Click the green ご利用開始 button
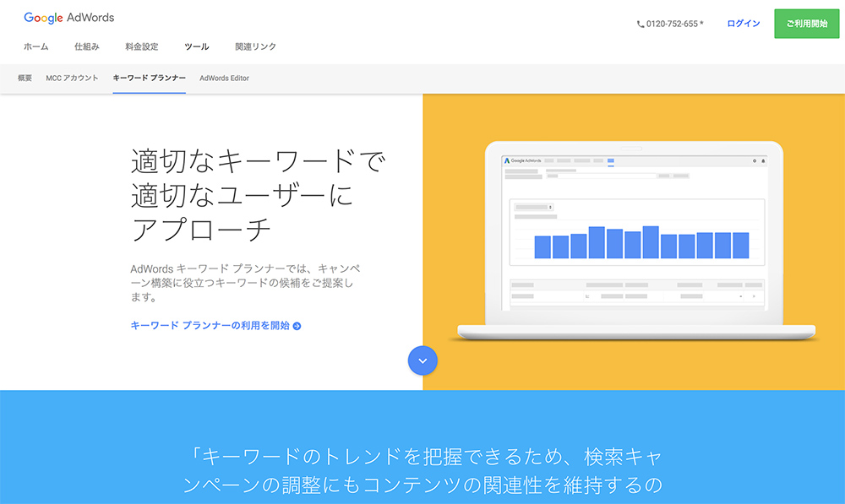Image resolution: width=845 pixels, height=504 pixels. click(x=807, y=24)
